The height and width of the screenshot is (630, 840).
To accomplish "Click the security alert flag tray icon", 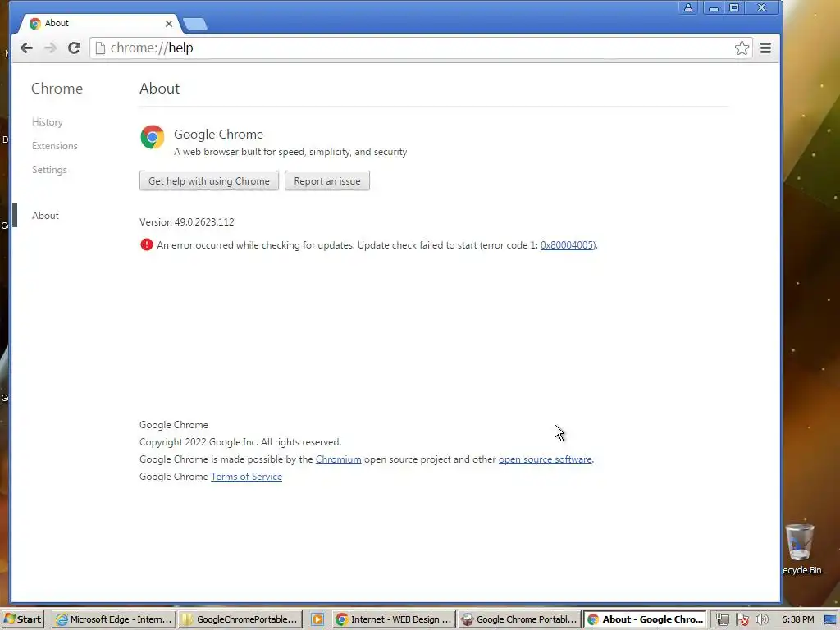I will pos(742,620).
